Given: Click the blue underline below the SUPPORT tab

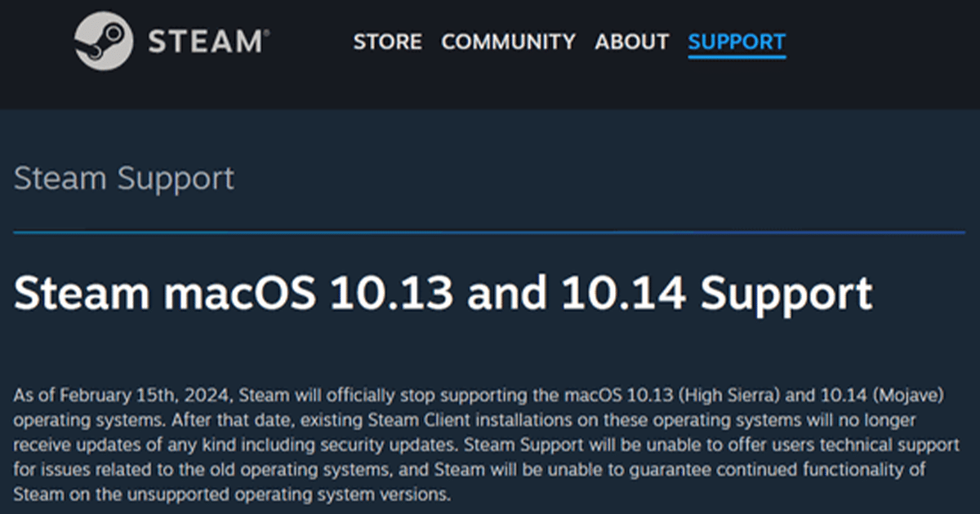Looking at the screenshot, I should pos(737,58).
